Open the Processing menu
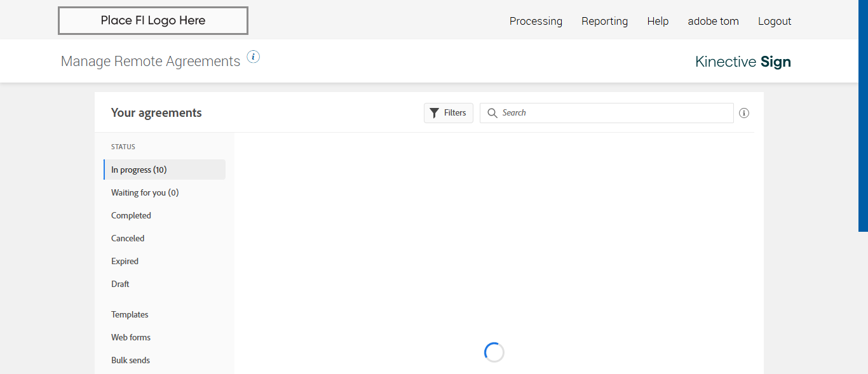Viewport: 868px width, 374px height. (536, 21)
